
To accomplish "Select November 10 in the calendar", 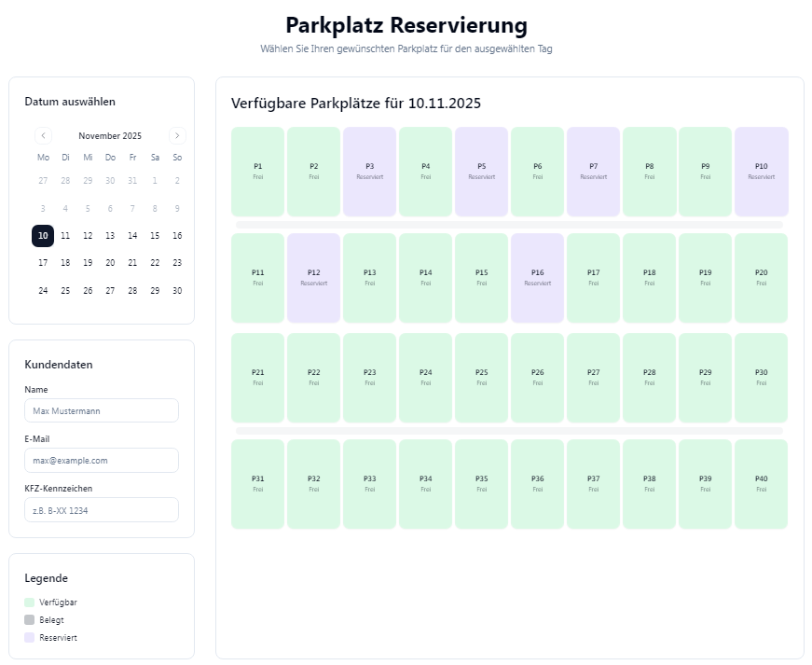I will click(43, 236).
